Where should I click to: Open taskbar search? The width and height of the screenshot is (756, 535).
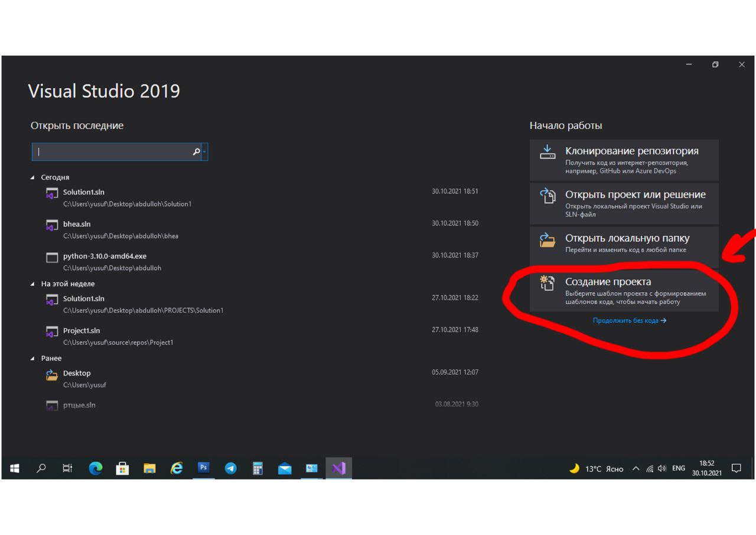click(41, 469)
